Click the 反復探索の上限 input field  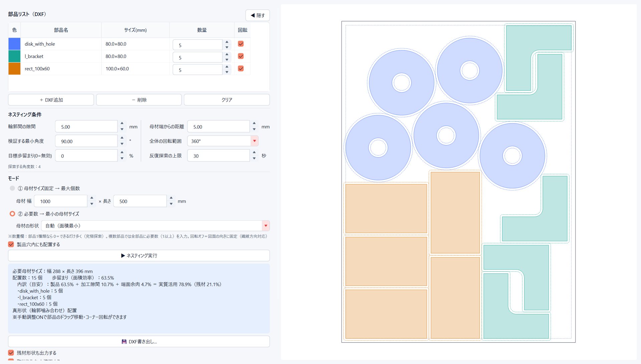point(219,156)
